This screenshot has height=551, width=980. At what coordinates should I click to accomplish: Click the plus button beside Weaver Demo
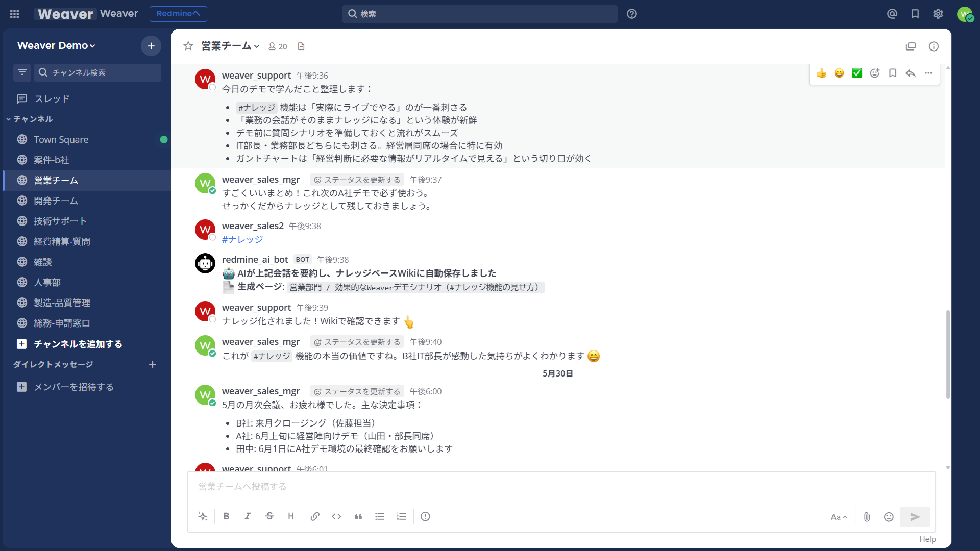tap(151, 46)
